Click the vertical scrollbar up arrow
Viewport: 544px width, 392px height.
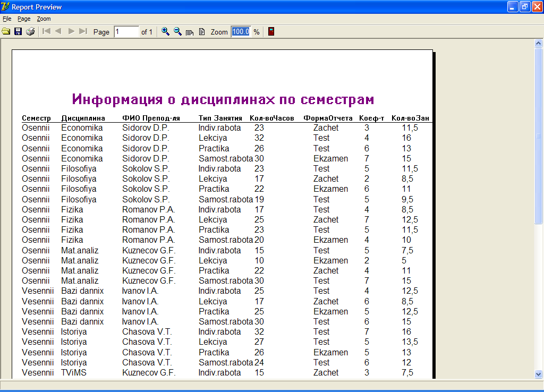pos(539,44)
